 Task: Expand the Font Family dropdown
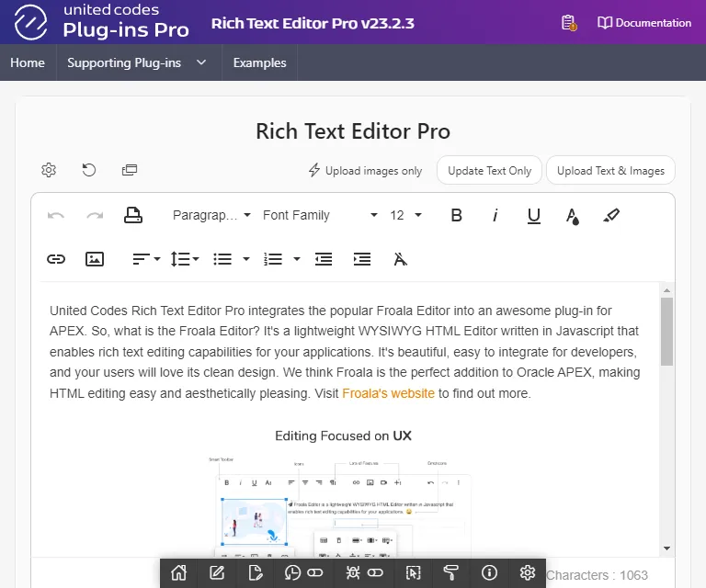[319, 215]
